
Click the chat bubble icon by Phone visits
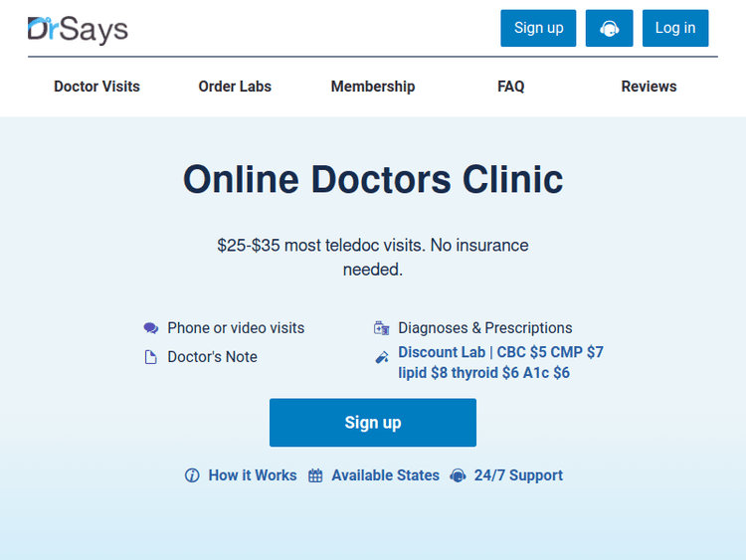pos(151,328)
